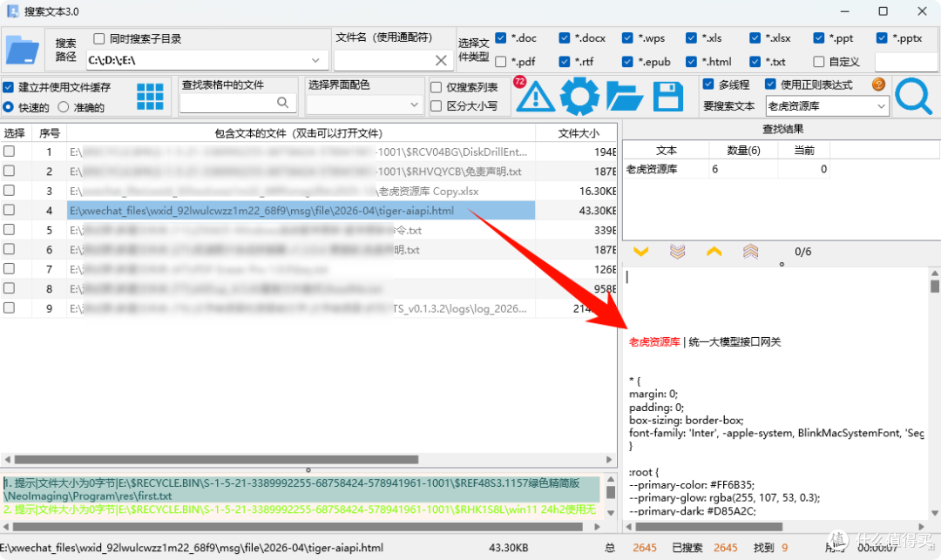
Task: Sort by 序号 column header
Action: (49, 133)
